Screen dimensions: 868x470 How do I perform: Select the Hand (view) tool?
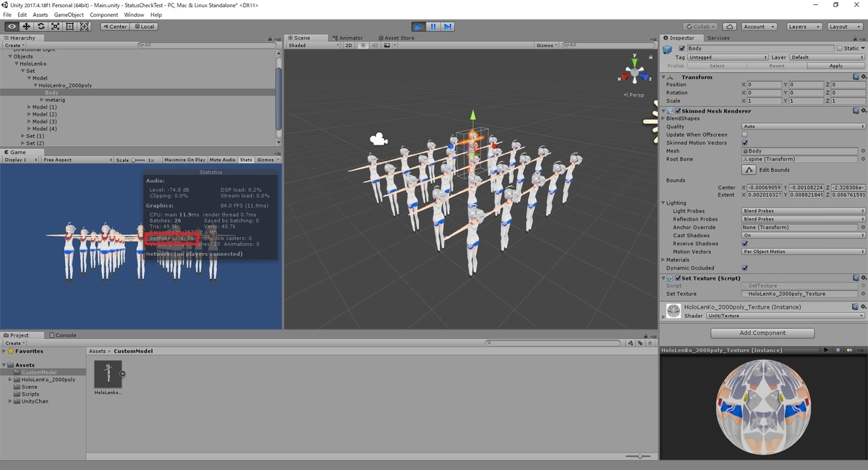click(x=11, y=27)
